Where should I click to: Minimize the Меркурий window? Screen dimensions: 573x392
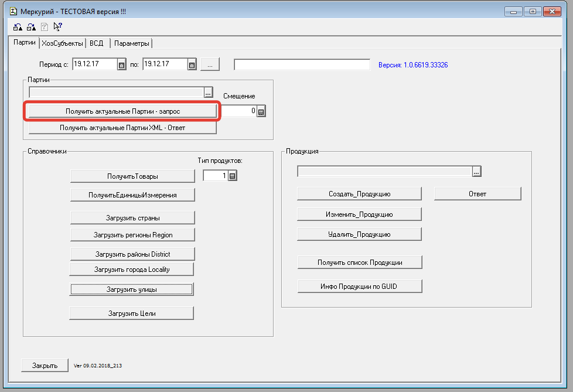tap(513, 12)
